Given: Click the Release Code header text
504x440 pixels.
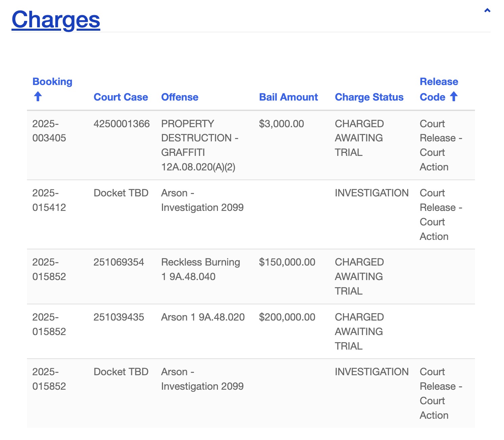Looking at the screenshot, I should point(439,82).
